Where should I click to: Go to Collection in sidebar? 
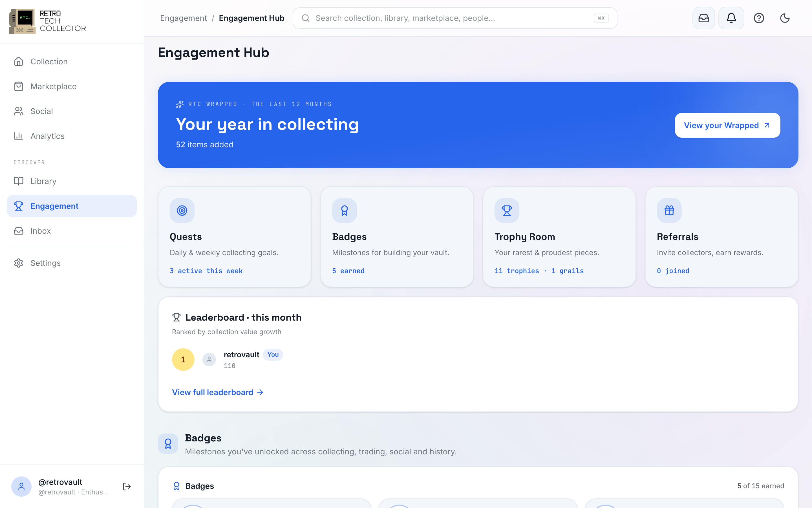pyautogui.click(x=72, y=62)
